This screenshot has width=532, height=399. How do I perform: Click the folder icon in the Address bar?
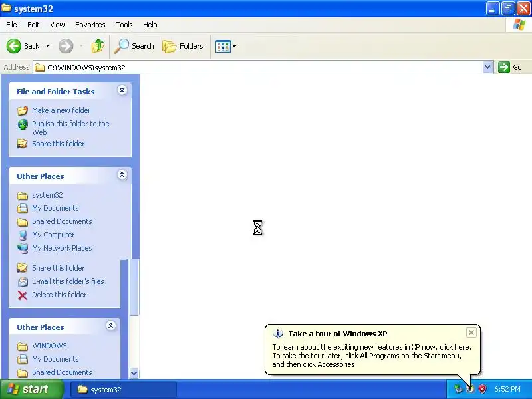tap(40, 68)
